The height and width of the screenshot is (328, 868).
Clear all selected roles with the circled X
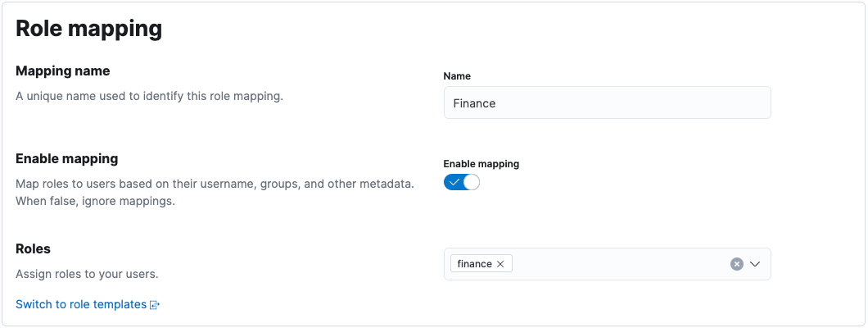[736, 264]
